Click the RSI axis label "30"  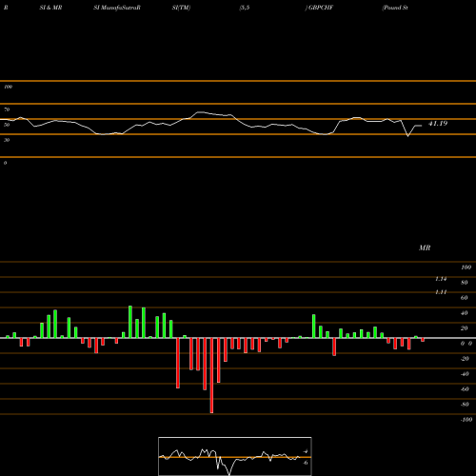point(7,140)
